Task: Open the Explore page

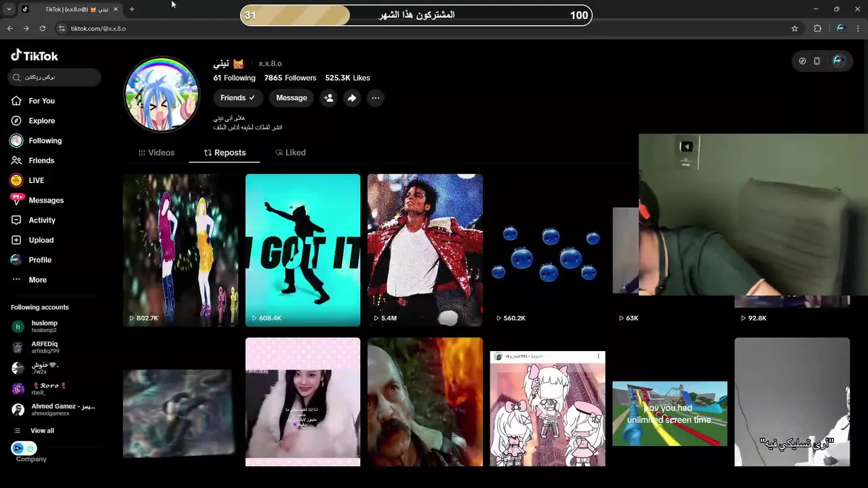Action: point(41,121)
